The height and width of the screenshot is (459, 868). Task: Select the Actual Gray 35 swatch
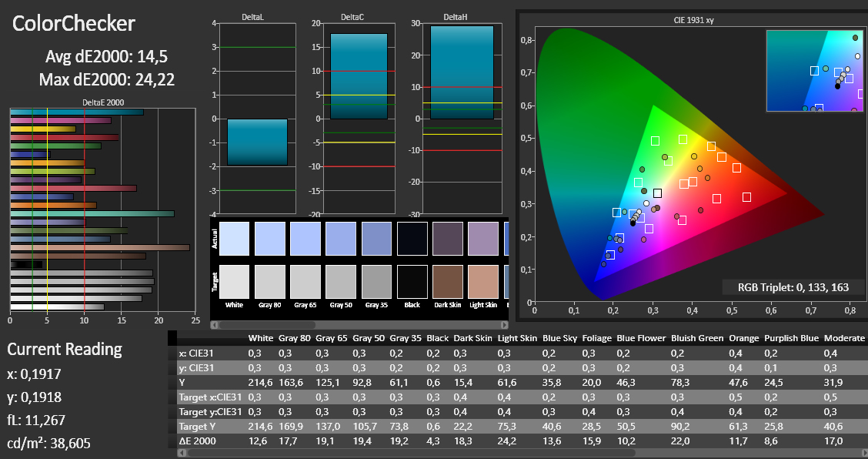(376, 239)
